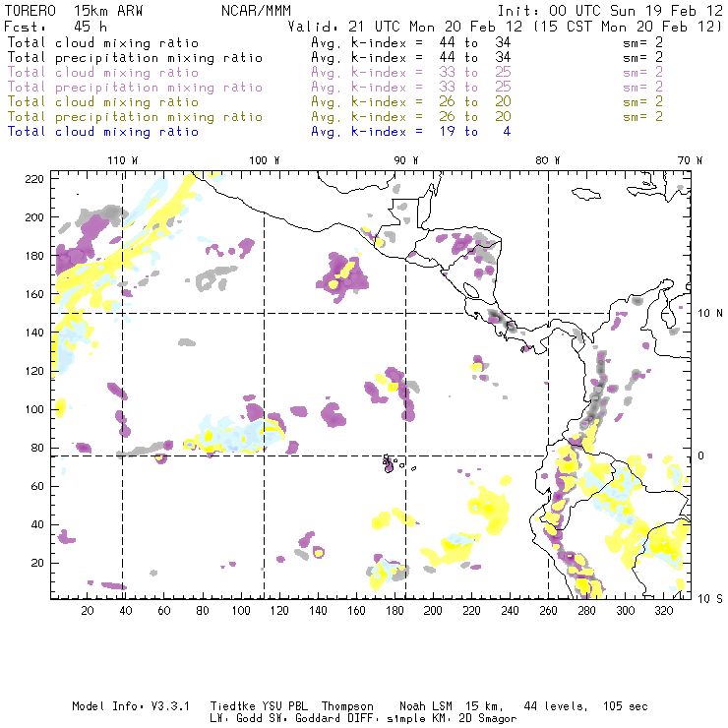Viewport: 728px width, 728px height.
Task: Click the "TORERO 15km ARW" title text
Action: (74, 10)
